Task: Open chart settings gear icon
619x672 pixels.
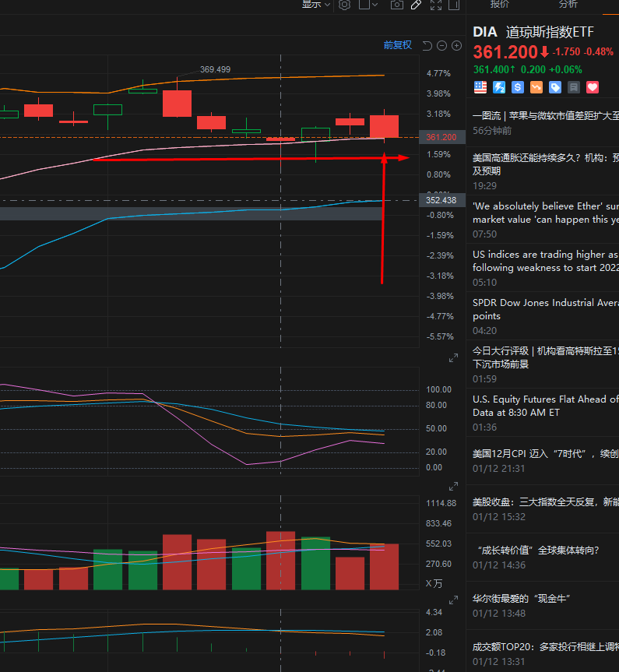Action: pos(344,5)
